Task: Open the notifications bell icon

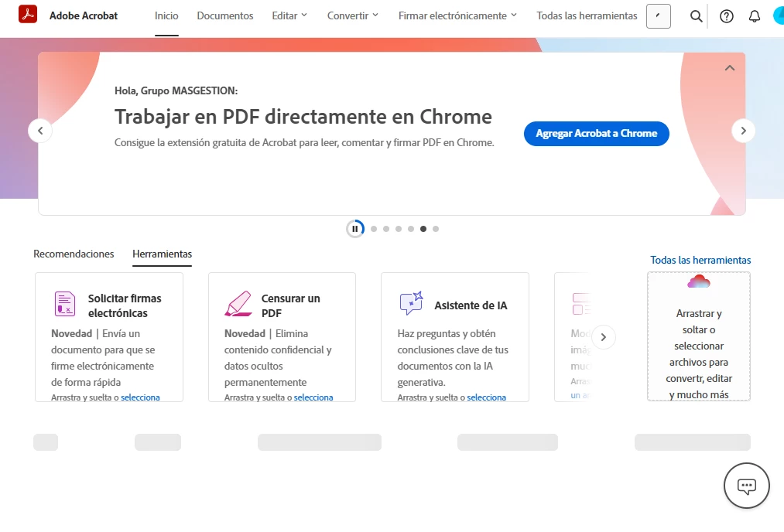Action: pyautogui.click(x=754, y=16)
